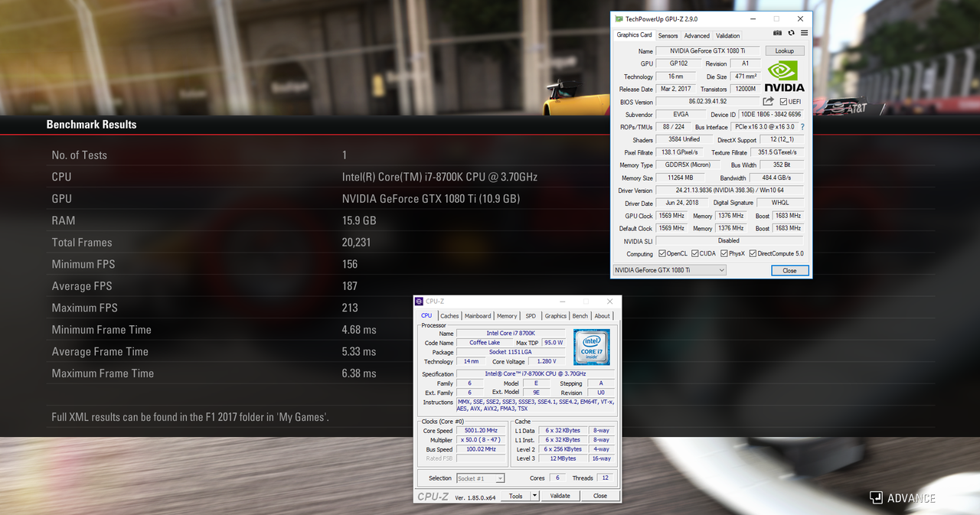Click the Bus Interface question mark icon

(802, 127)
